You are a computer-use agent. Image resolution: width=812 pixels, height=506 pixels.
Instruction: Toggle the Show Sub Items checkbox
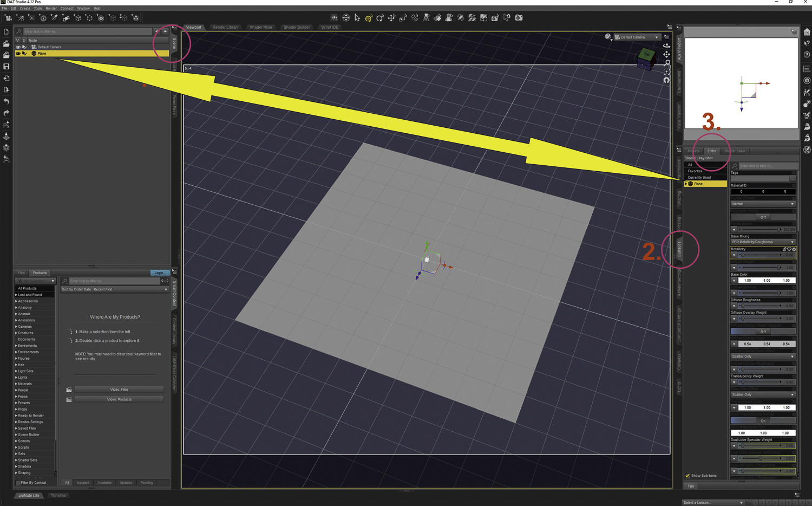point(687,476)
